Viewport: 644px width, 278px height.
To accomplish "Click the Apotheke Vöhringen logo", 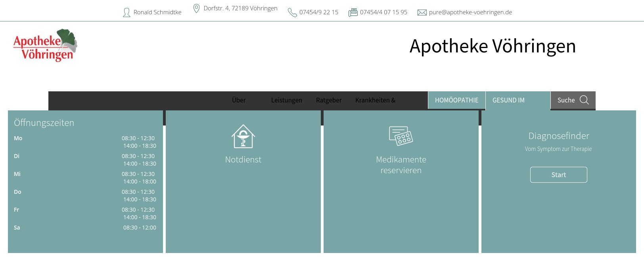I will pyautogui.click(x=45, y=45).
